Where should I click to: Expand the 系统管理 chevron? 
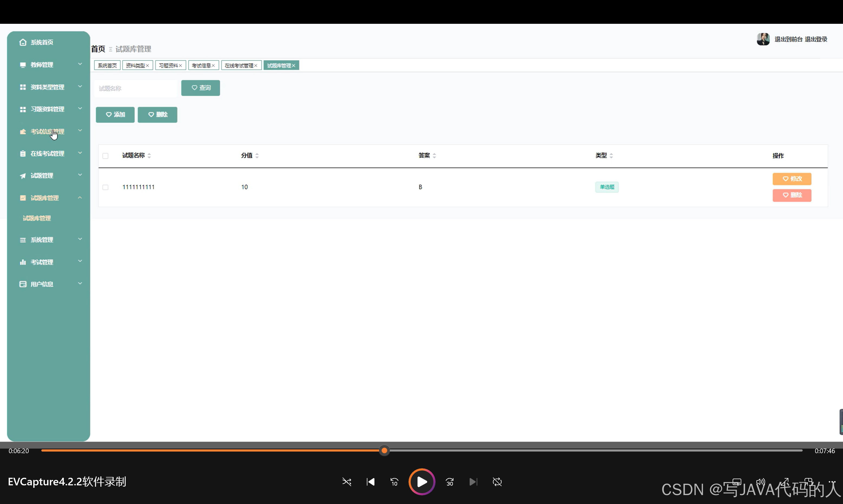point(80,239)
